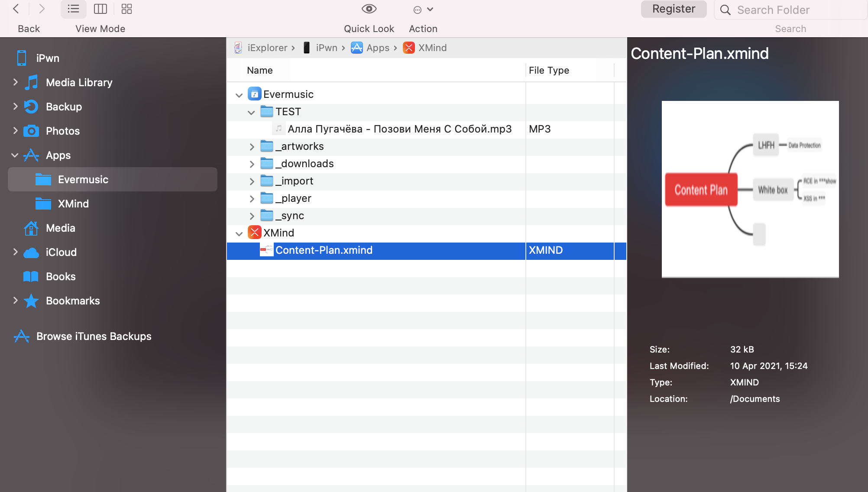Click the Register button
This screenshot has height=492, width=868.
[x=674, y=9]
